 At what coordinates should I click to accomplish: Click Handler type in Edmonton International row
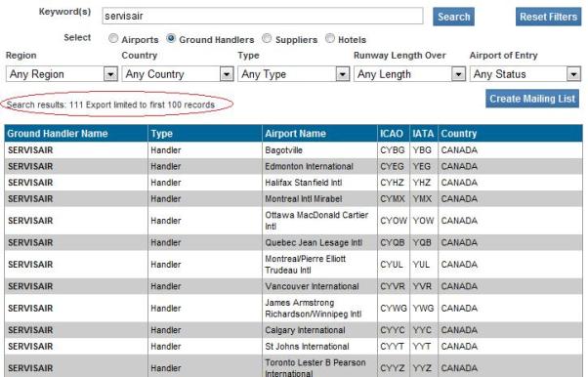click(166, 166)
